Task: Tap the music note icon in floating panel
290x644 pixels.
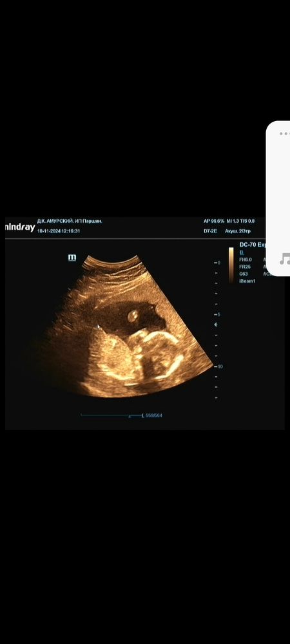Action: 285,259
